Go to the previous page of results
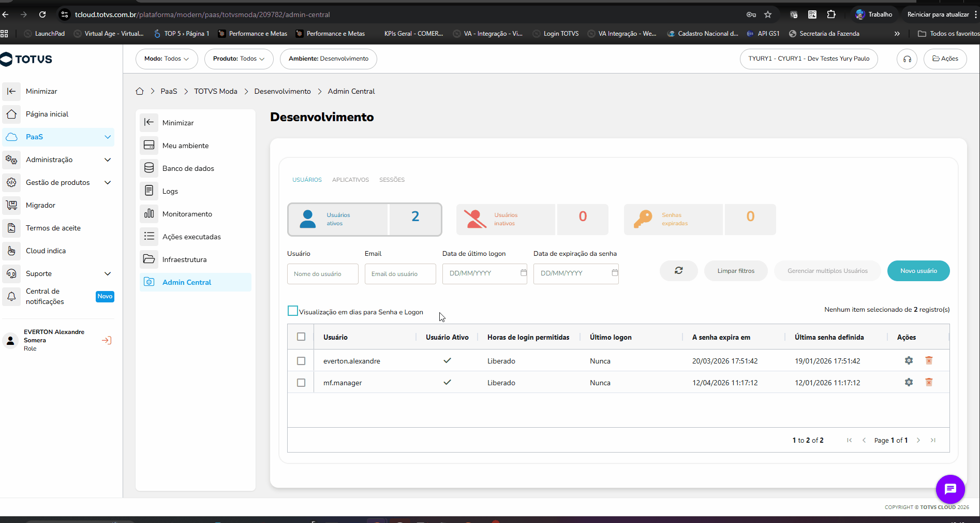Viewport: 980px width, 523px height. coord(864,440)
